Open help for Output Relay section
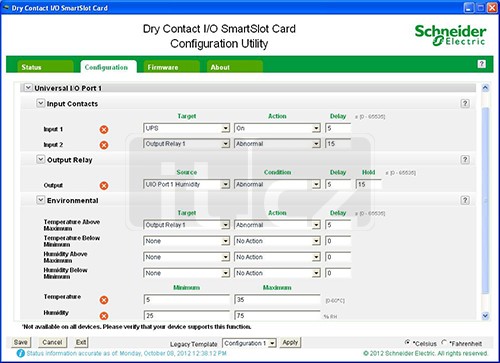Image resolution: width=500 pixels, height=363 pixels. tap(465, 160)
